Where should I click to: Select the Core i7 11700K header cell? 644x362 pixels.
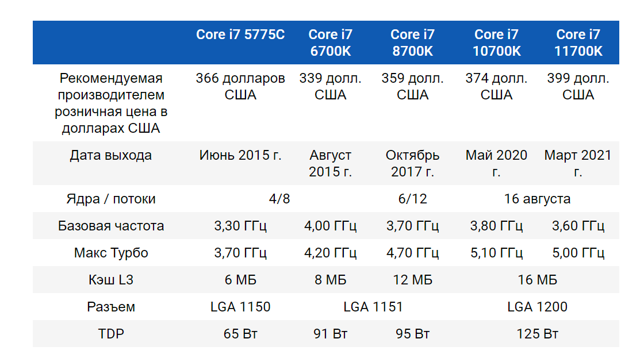click(x=578, y=43)
